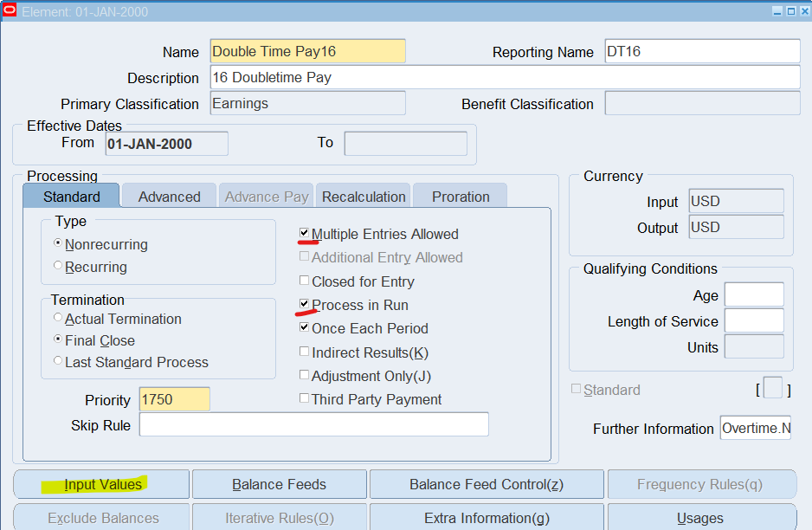Click the Oracle icon in title bar
Viewport: 812px width, 530px height.
pos(10,11)
